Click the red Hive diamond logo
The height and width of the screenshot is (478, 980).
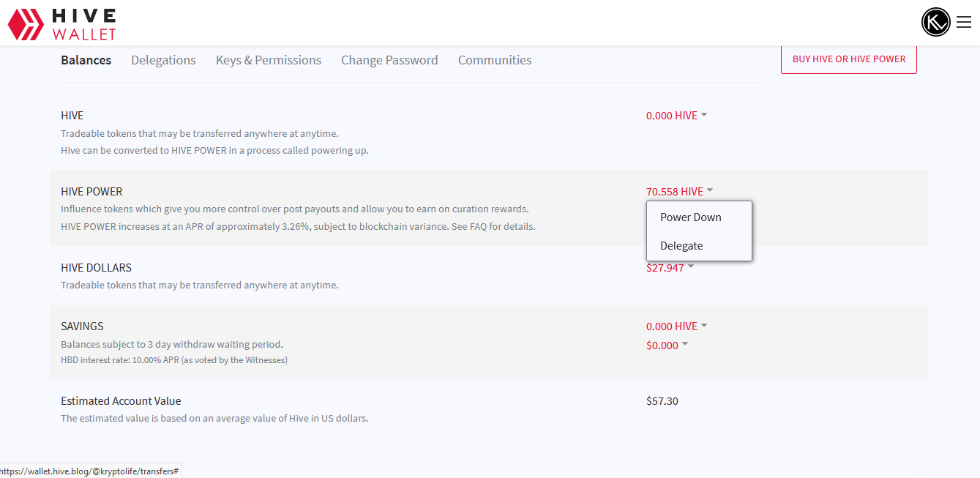coord(25,24)
